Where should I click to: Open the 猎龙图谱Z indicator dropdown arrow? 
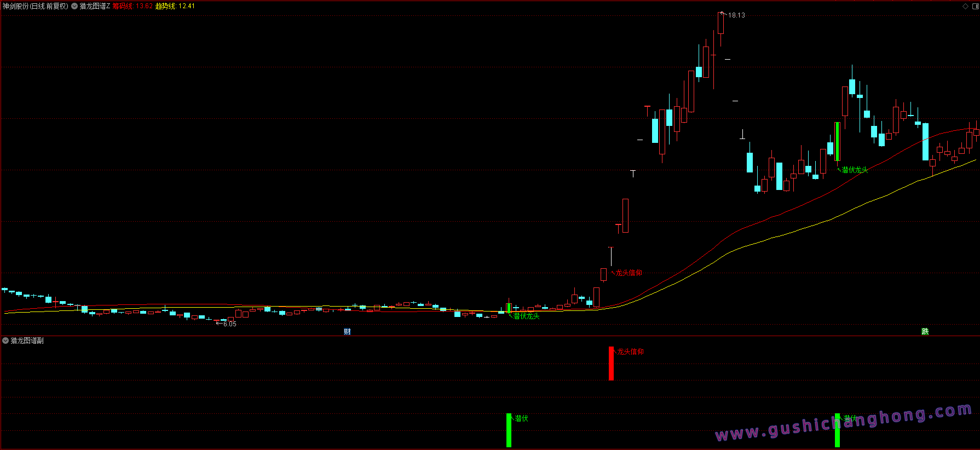tap(74, 7)
